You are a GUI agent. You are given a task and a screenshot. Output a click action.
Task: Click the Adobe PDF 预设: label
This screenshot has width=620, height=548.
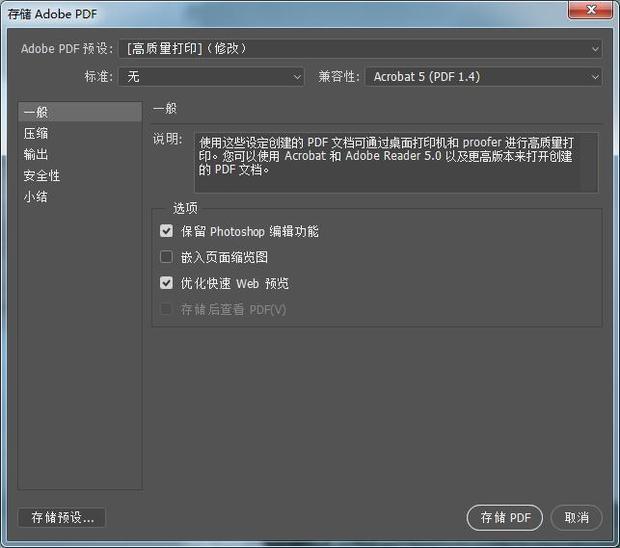click(x=67, y=49)
